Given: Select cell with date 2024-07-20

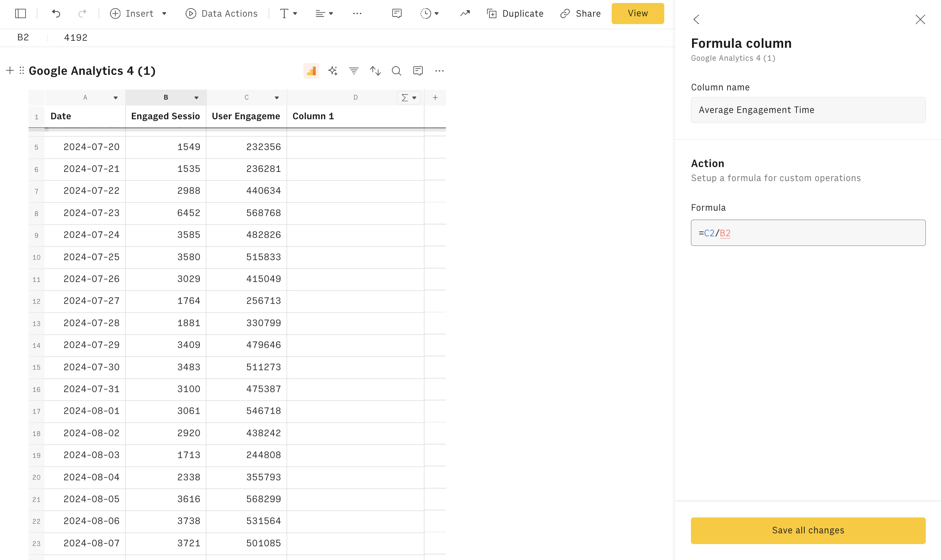Looking at the screenshot, I should click(85, 147).
